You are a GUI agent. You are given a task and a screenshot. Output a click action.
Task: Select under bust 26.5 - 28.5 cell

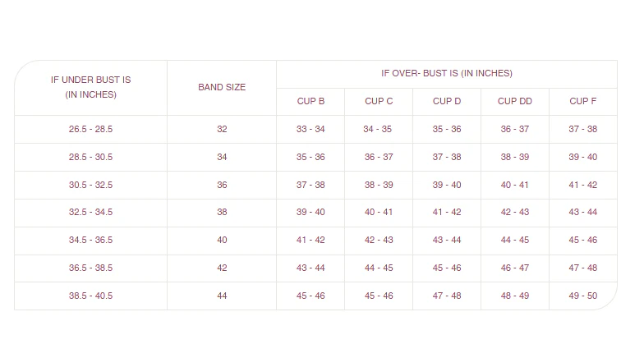pos(90,130)
